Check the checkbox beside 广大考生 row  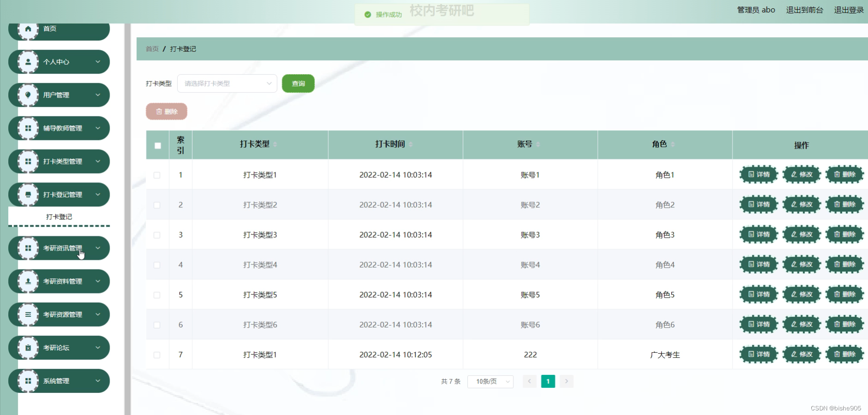(x=157, y=354)
